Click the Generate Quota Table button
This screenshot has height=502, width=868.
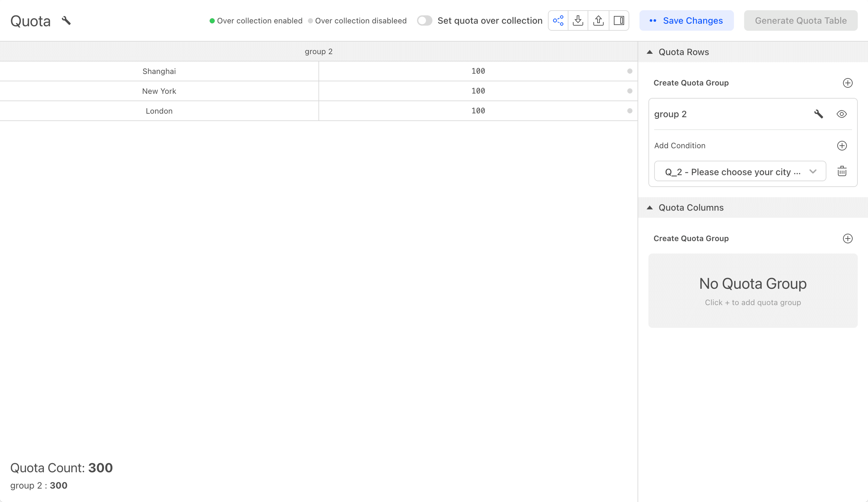800,21
